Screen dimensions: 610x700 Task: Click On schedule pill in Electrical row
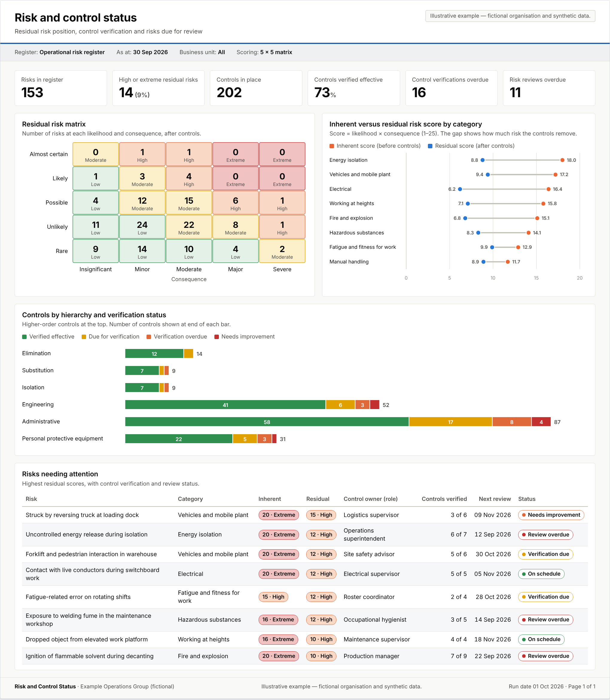(x=541, y=574)
